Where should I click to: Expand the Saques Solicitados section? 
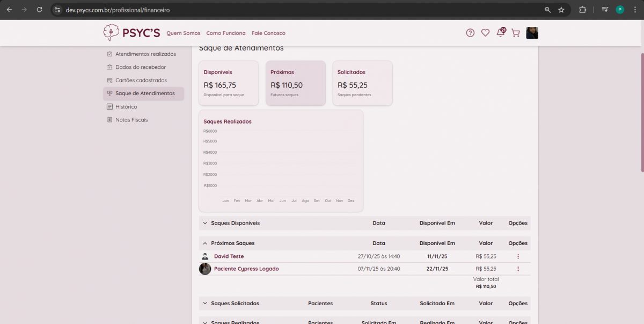pyautogui.click(x=205, y=304)
